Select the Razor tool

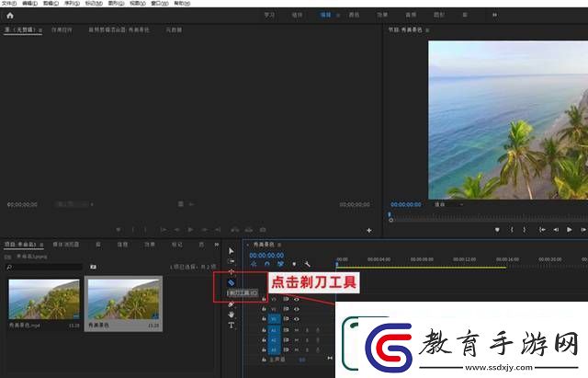[231, 282]
